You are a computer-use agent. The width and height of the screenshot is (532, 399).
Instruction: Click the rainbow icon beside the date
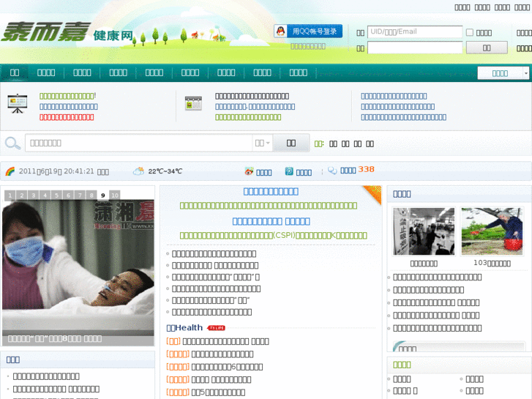point(10,171)
